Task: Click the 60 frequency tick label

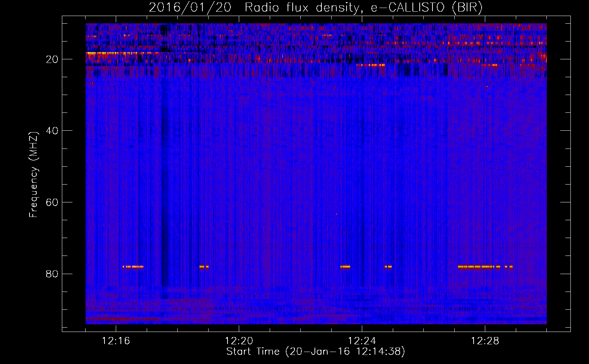Action: point(52,202)
